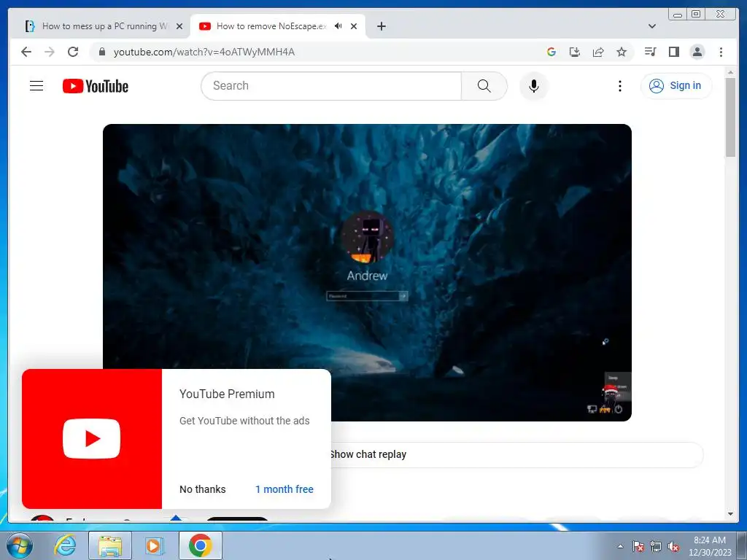Launch Internet Explorer from the taskbar
This screenshot has width=747, height=560.
(x=65, y=545)
